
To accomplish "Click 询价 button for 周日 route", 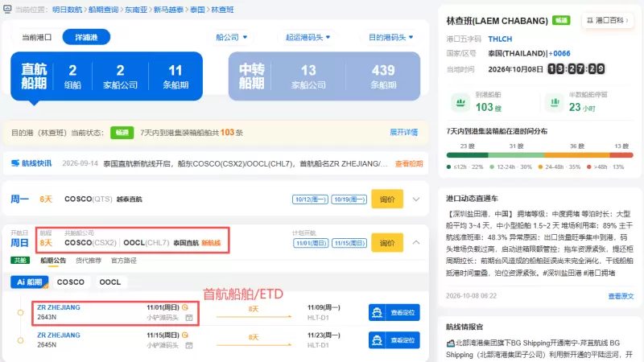I will pyautogui.click(x=387, y=243).
